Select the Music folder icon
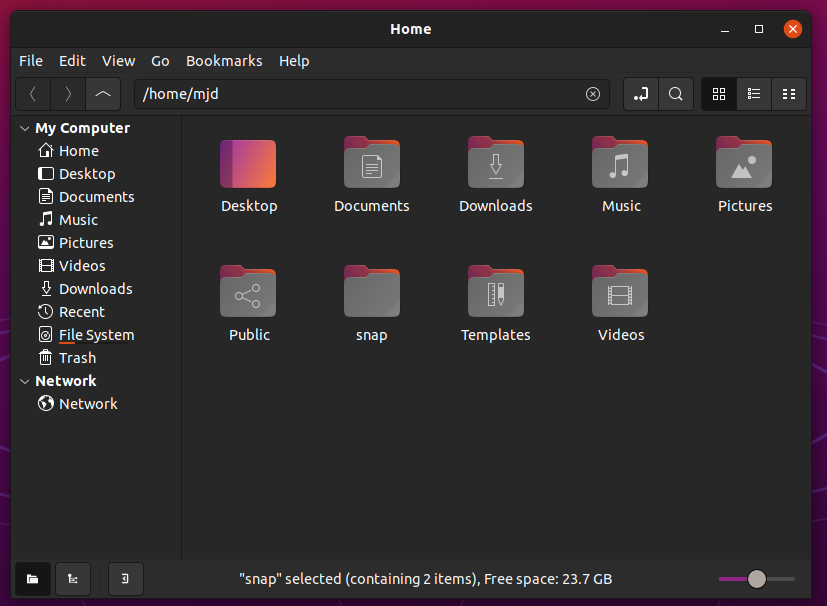This screenshot has height=606, width=827. pos(620,163)
